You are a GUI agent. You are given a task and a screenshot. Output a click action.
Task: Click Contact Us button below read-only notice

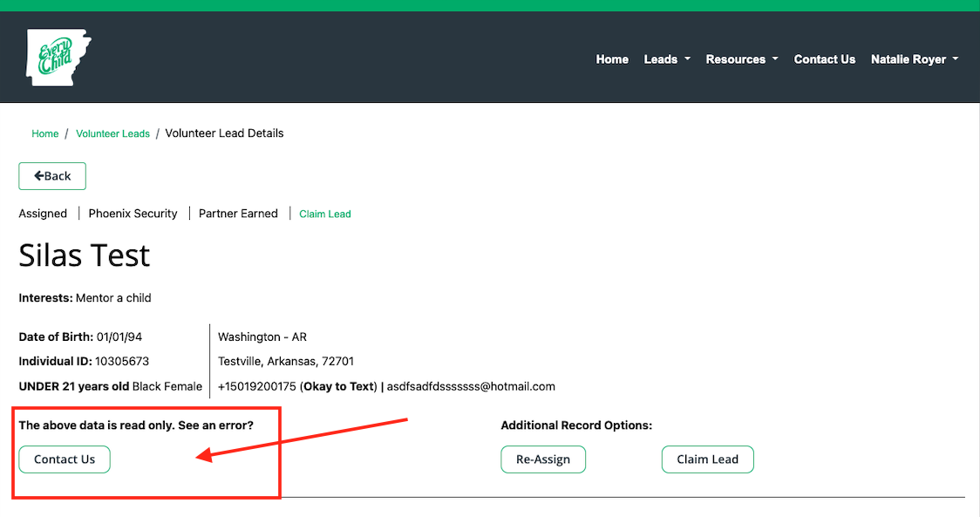coord(65,459)
